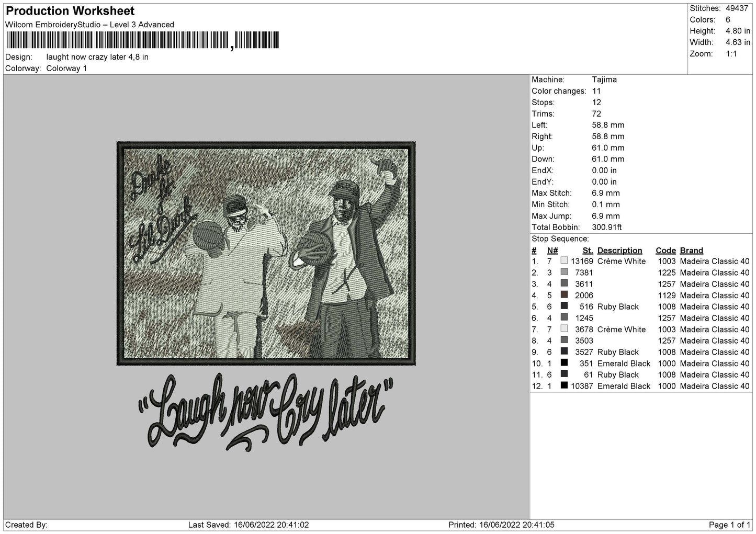Image resolution: width=756 pixels, height=534 pixels.
Task: Click the swatch in stop row 7
Action: point(564,328)
